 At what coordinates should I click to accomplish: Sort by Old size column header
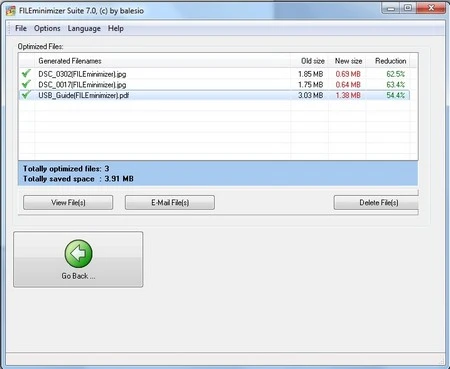310,61
